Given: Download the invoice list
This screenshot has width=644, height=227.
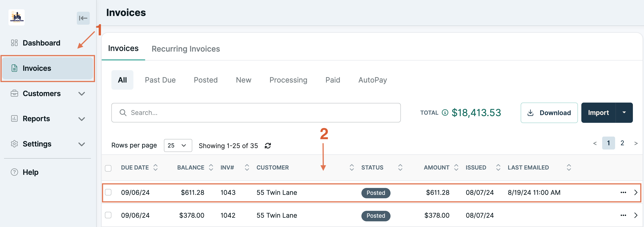Looking at the screenshot, I should coord(549,113).
